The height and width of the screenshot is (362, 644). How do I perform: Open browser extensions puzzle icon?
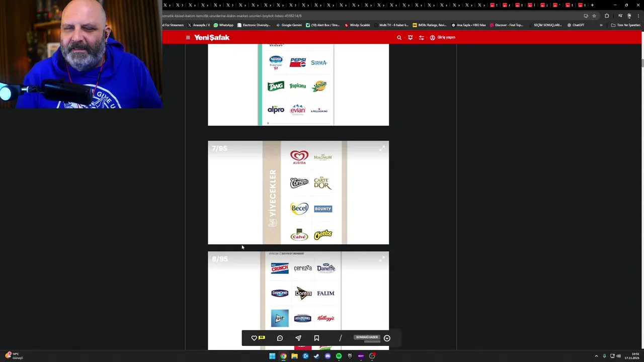(607, 16)
